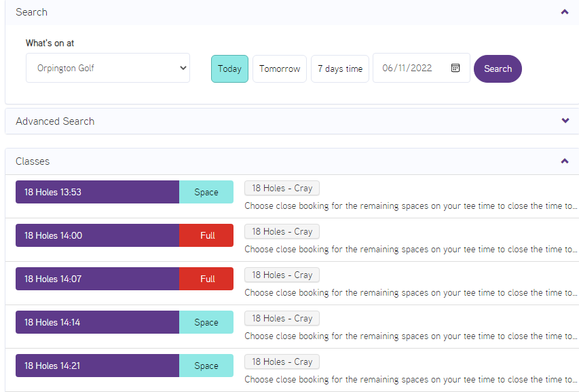
Task: Open the calendar date picker icon
Action: pos(455,68)
